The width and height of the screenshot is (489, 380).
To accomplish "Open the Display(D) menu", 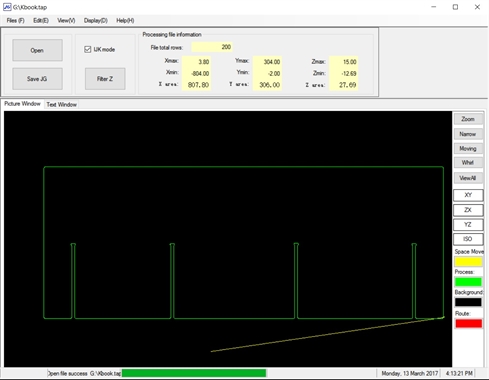I will point(96,20).
